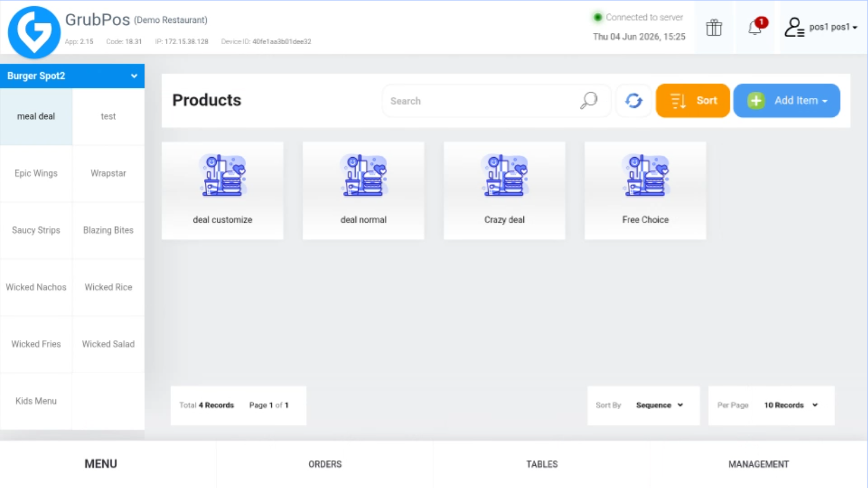Screen dimensions: 868x488
Task: Click the green connection status dot
Action: point(598,17)
